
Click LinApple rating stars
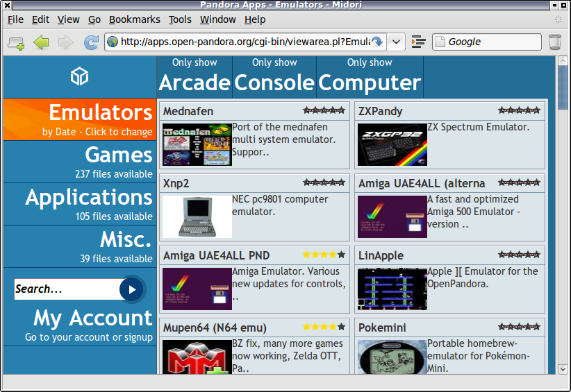[x=520, y=255]
